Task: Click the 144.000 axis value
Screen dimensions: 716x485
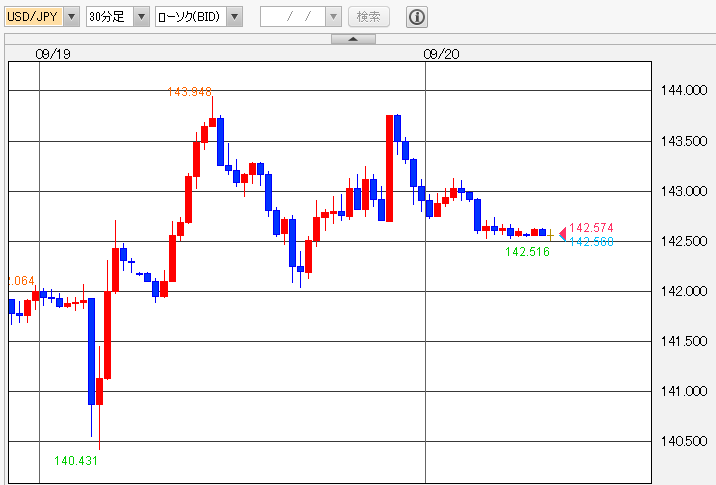Action: (684, 90)
